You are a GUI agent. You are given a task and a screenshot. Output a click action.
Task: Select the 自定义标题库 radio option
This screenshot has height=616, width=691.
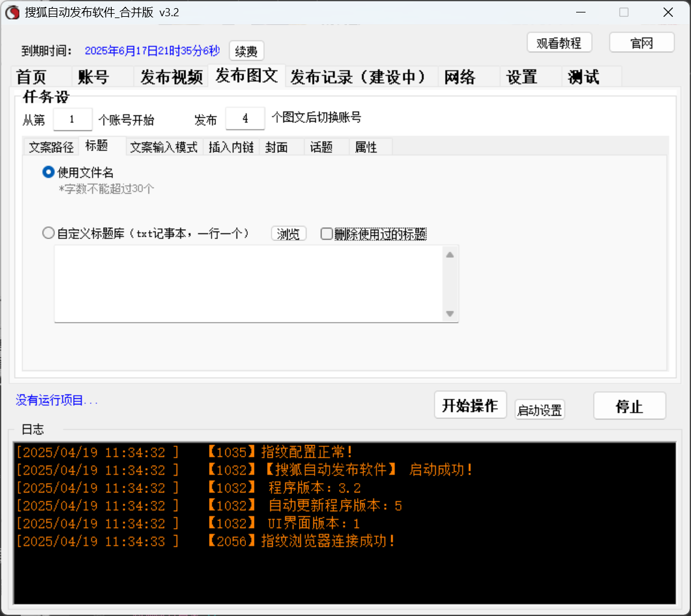(x=145, y=233)
